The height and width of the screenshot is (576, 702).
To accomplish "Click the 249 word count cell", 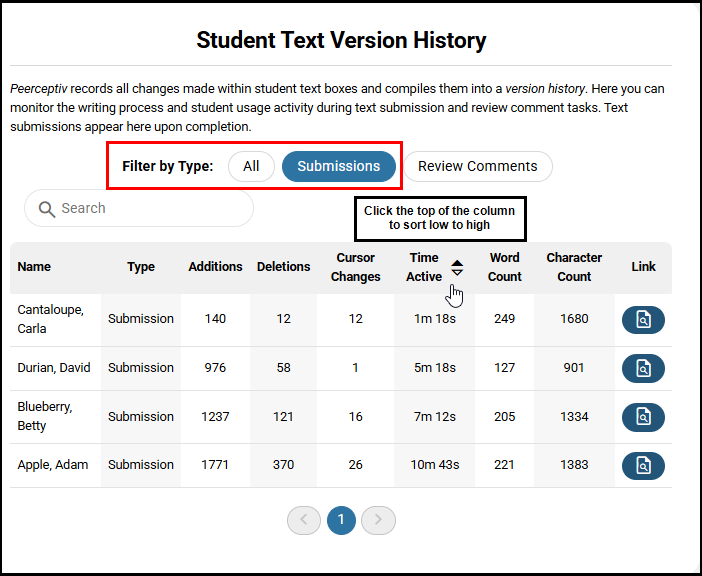I will pyautogui.click(x=505, y=319).
